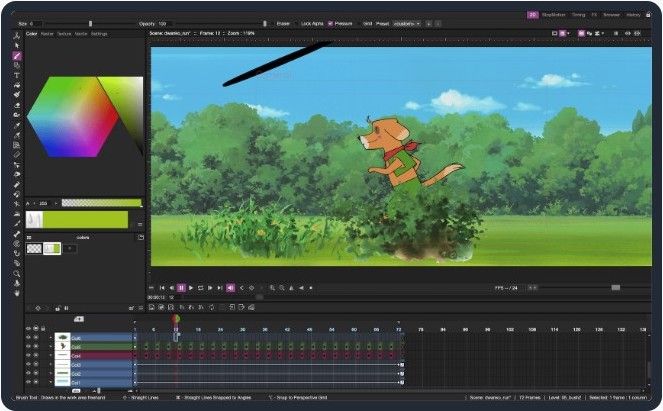Switch to the StopMotion room tab

tap(553, 15)
